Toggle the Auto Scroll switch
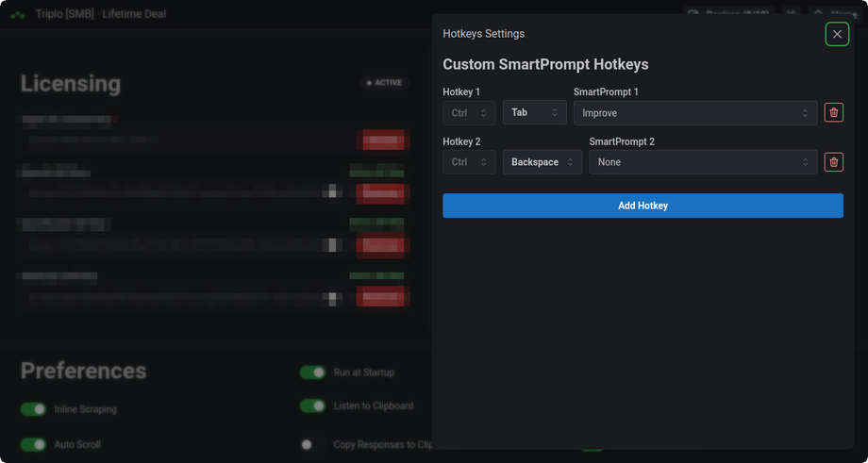 pos(33,445)
